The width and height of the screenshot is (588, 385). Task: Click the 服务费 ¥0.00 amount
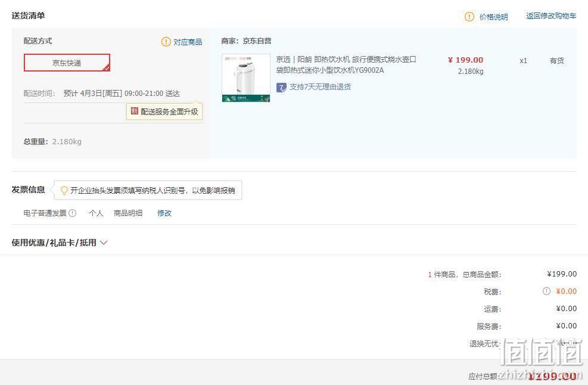click(x=566, y=326)
